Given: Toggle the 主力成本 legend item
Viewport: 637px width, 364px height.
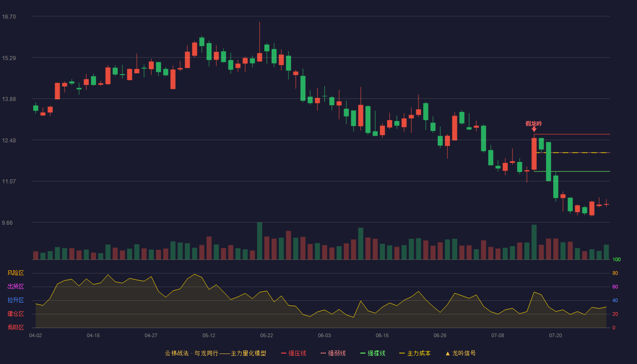Looking at the screenshot, I should [x=415, y=353].
